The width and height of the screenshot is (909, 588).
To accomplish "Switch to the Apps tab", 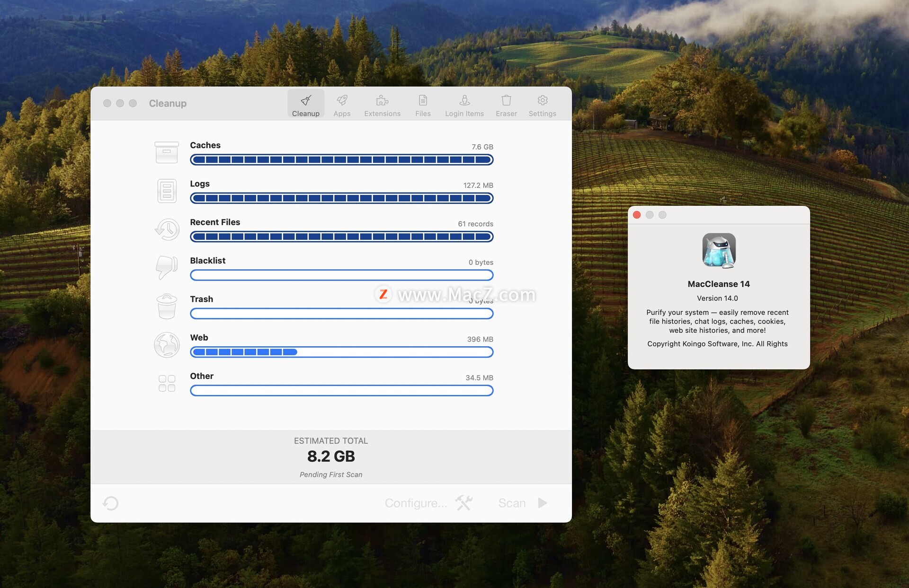I will (342, 104).
